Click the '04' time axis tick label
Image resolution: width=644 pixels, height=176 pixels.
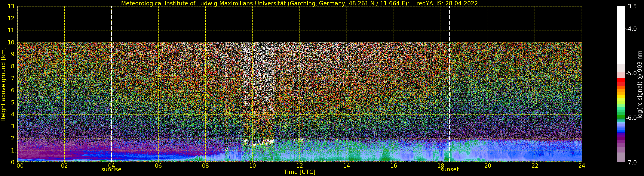click(x=111, y=166)
